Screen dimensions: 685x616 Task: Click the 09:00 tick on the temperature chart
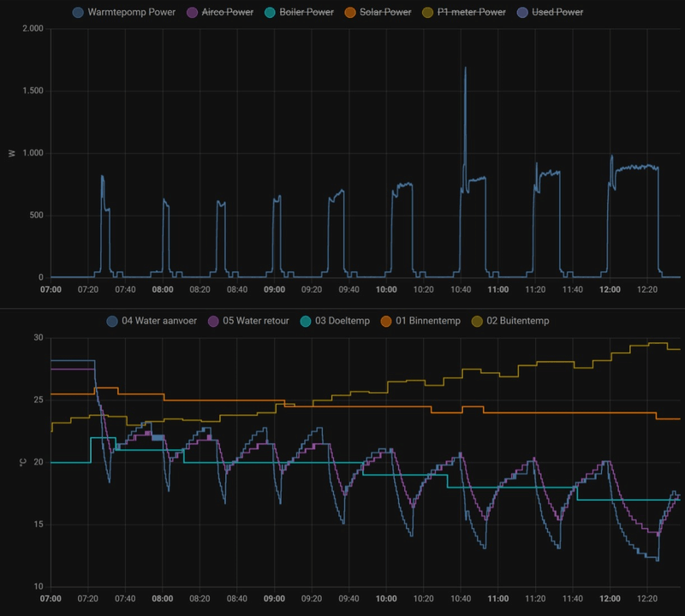coord(274,599)
